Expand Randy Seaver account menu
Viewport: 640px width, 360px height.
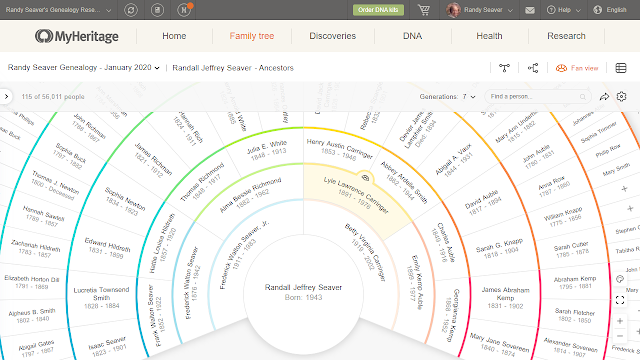[488, 10]
